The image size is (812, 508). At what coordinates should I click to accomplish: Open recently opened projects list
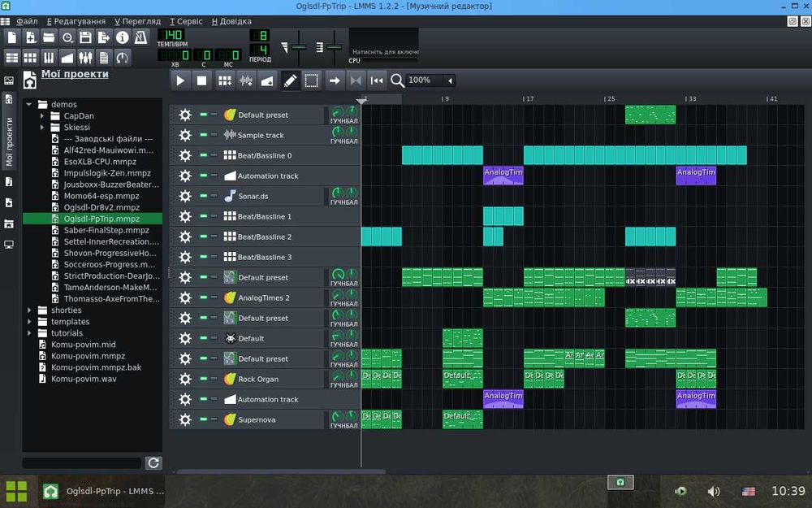point(67,37)
